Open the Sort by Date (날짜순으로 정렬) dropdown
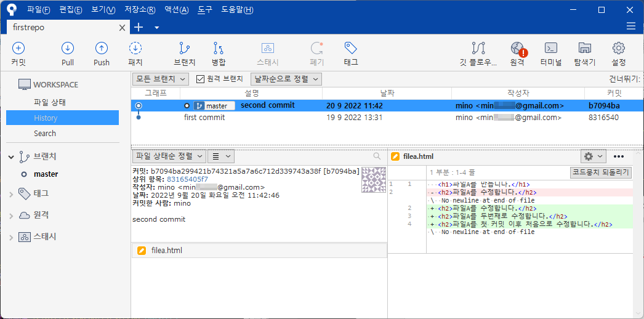This screenshot has height=319, width=644. click(286, 79)
